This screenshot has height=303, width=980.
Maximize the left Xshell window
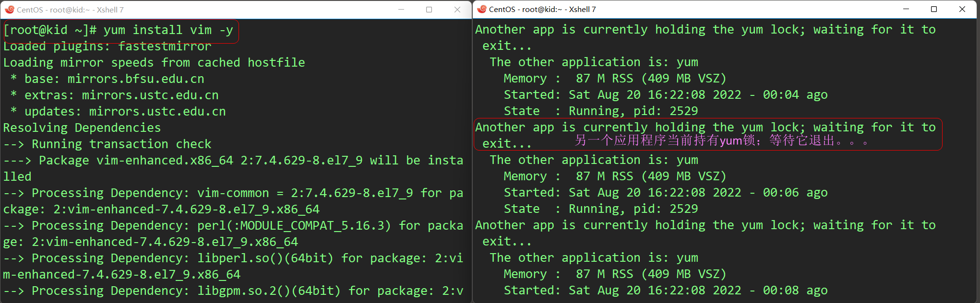point(429,10)
